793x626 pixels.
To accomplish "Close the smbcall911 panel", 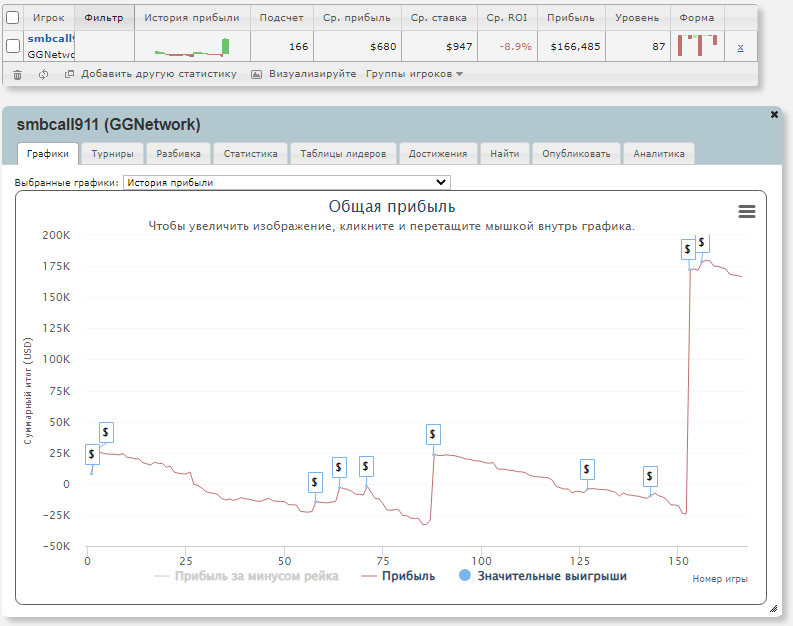I will coord(774,115).
